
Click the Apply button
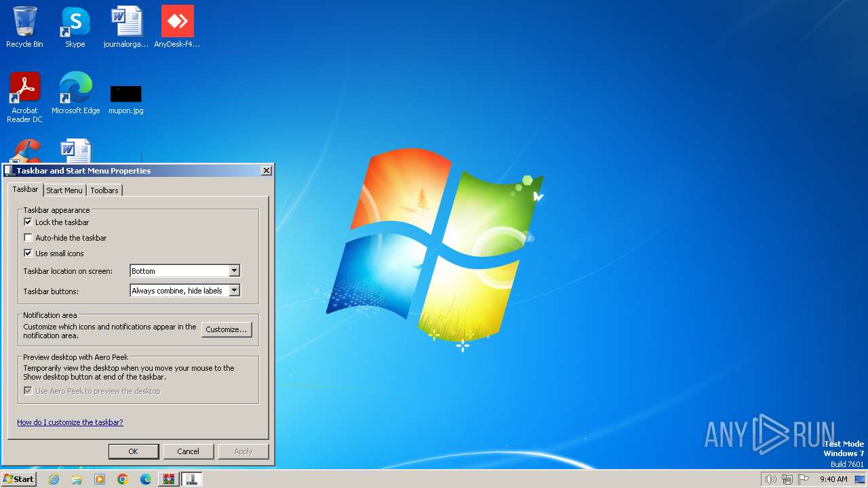[243, 451]
